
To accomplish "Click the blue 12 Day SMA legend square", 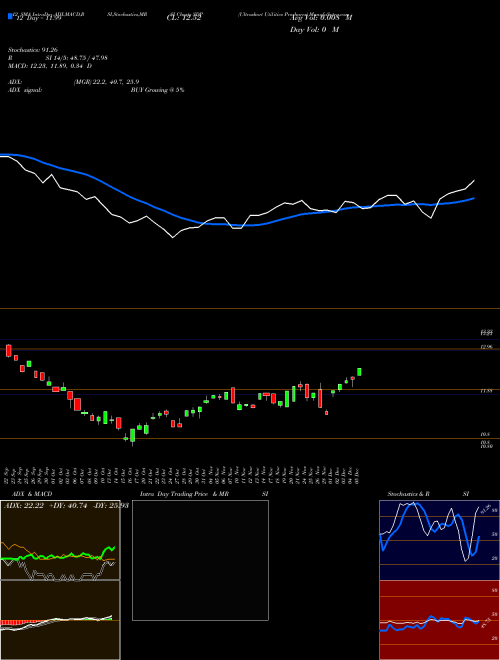I will tap(11, 17).
